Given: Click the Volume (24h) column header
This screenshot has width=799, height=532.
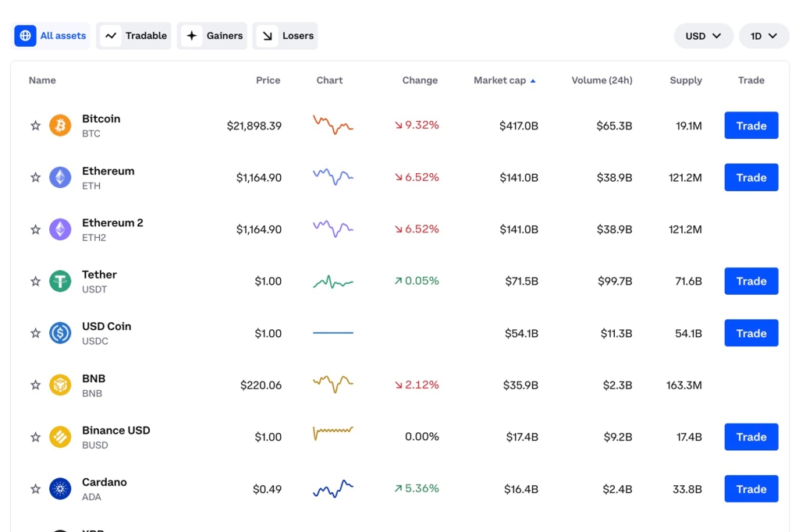Looking at the screenshot, I should (x=602, y=80).
